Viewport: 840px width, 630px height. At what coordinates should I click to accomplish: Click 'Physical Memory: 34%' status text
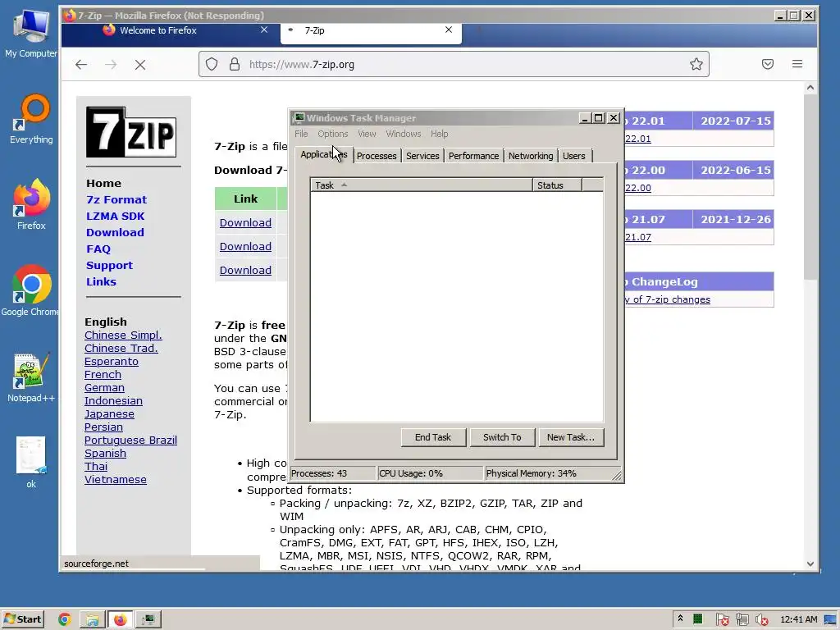click(531, 473)
